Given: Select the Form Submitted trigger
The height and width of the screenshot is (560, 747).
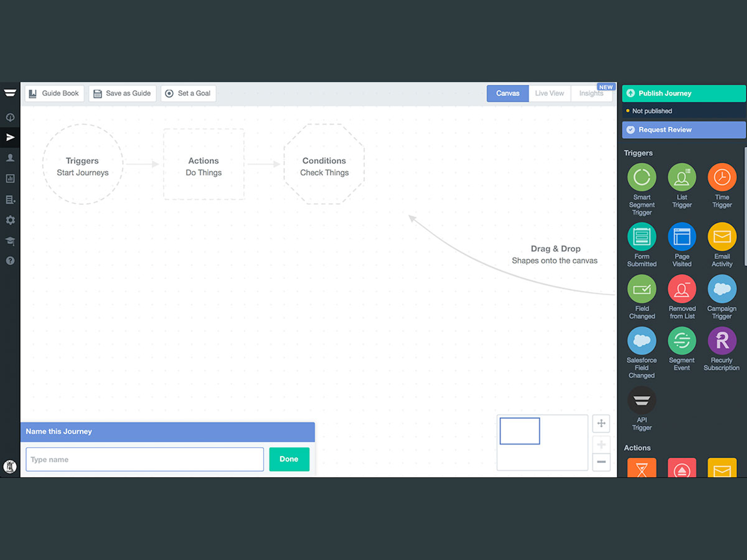Looking at the screenshot, I should click(641, 236).
